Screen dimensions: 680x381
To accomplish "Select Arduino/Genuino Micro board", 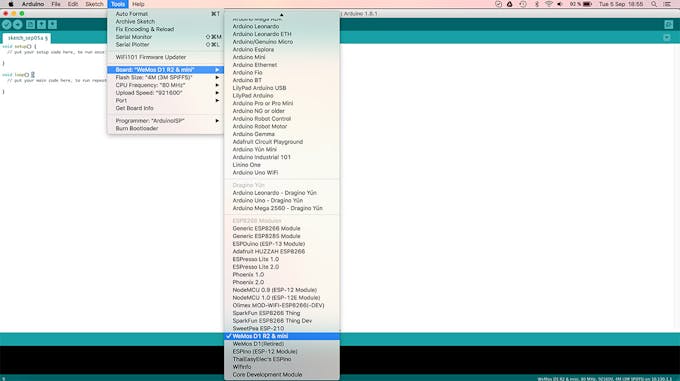I will (282, 42).
